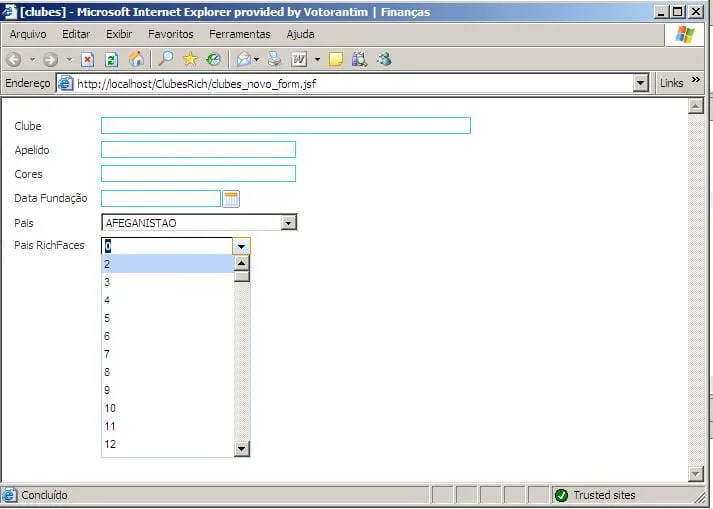
Task: Click the Windows logo throbber
Action: [685, 35]
